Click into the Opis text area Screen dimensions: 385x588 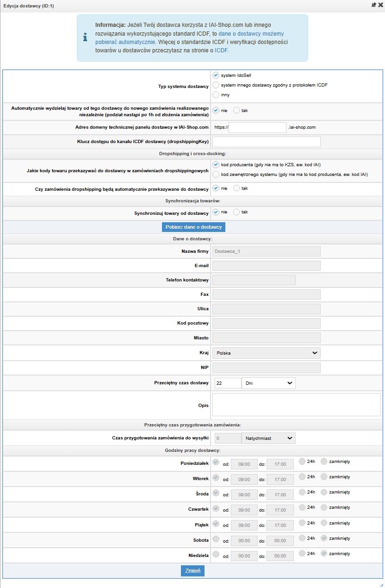click(297, 405)
